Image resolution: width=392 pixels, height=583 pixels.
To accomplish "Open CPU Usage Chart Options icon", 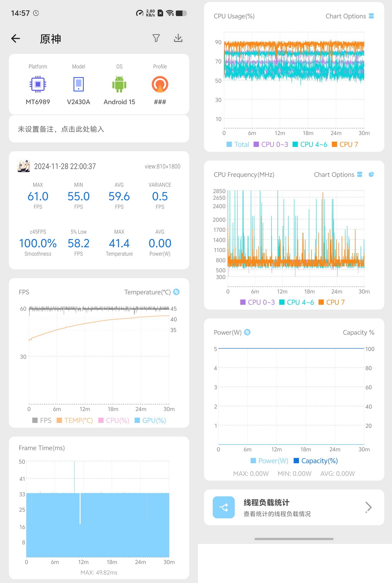I will tap(371, 16).
